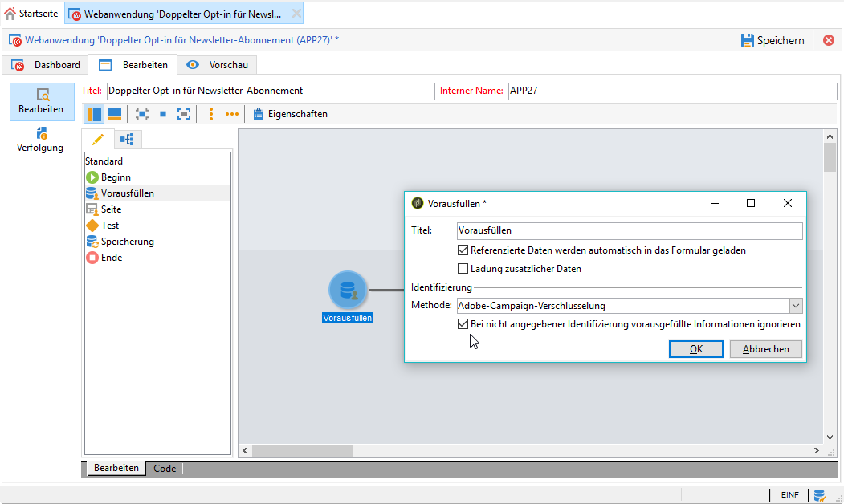This screenshot has height=504, width=844.
Task: Click the fit-to-window zoom icon
Action: (184, 114)
